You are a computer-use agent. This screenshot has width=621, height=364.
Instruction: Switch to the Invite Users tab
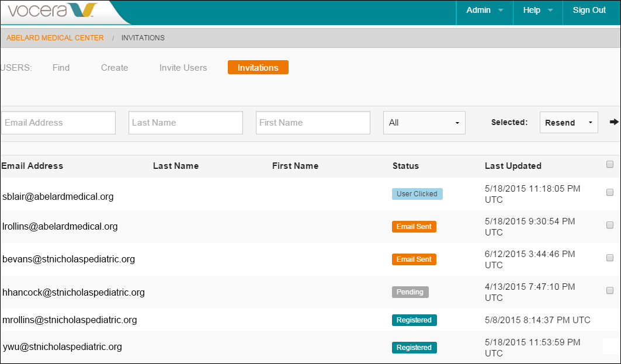[183, 67]
